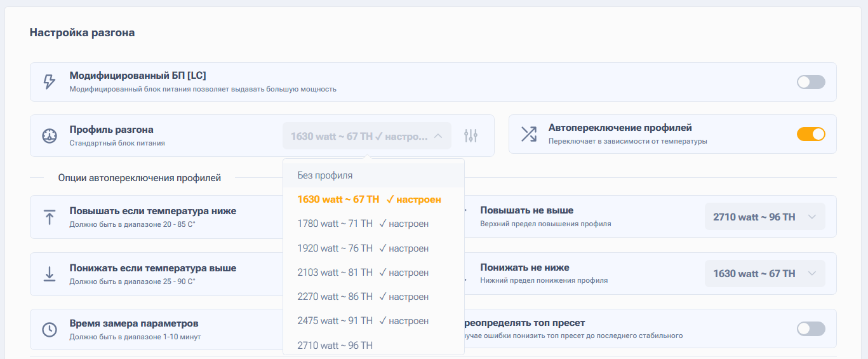
Task: Open the Повышать не выше dropdown
Action: [765, 217]
